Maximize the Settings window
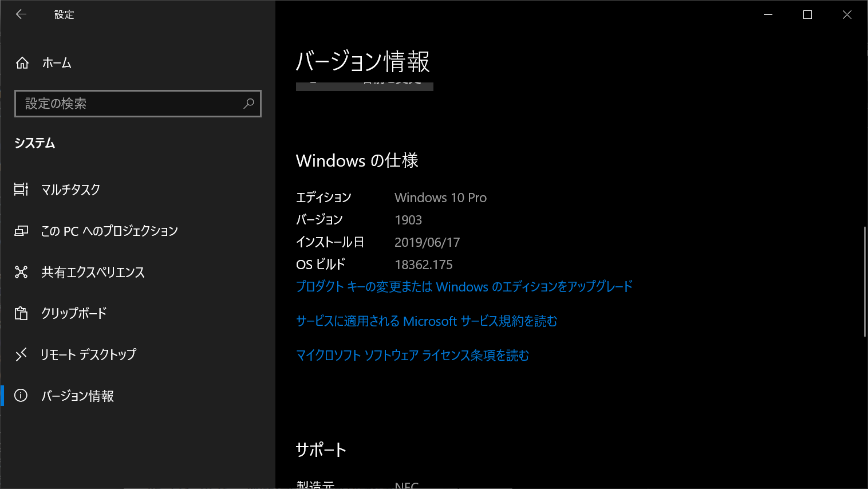 tap(807, 15)
